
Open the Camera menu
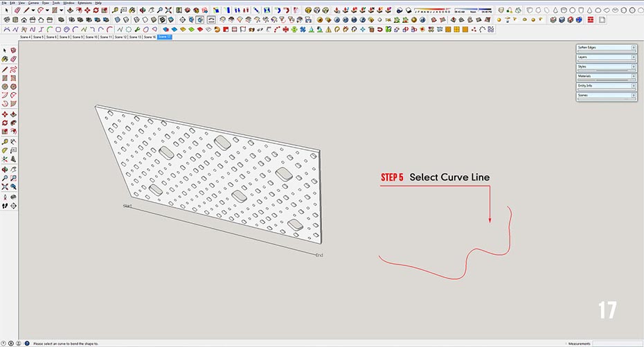33,3
